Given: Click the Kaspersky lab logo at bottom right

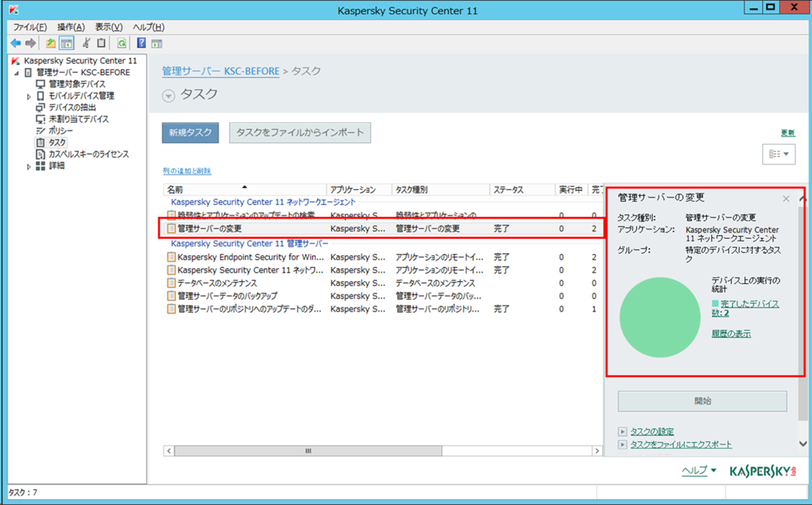Looking at the screenshot, I should click(763, 470).
